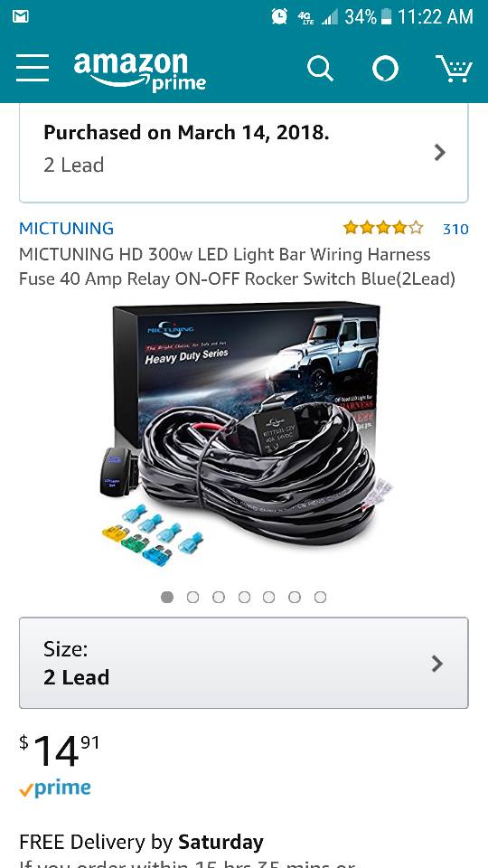This screenshot has width=488, height=868.
Task: Open the MICTUNING brand link
Action: 66,228
